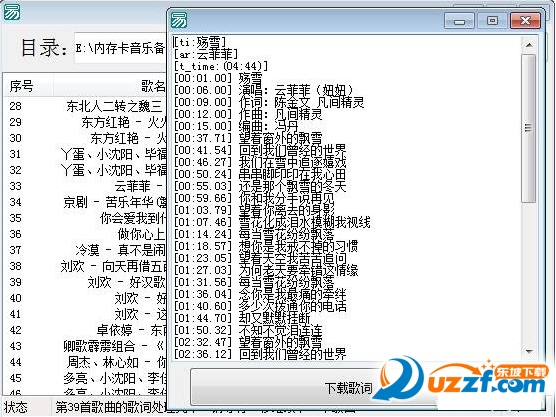Click the main window app icon
This screenshot has height=417, width=556.
12,12
